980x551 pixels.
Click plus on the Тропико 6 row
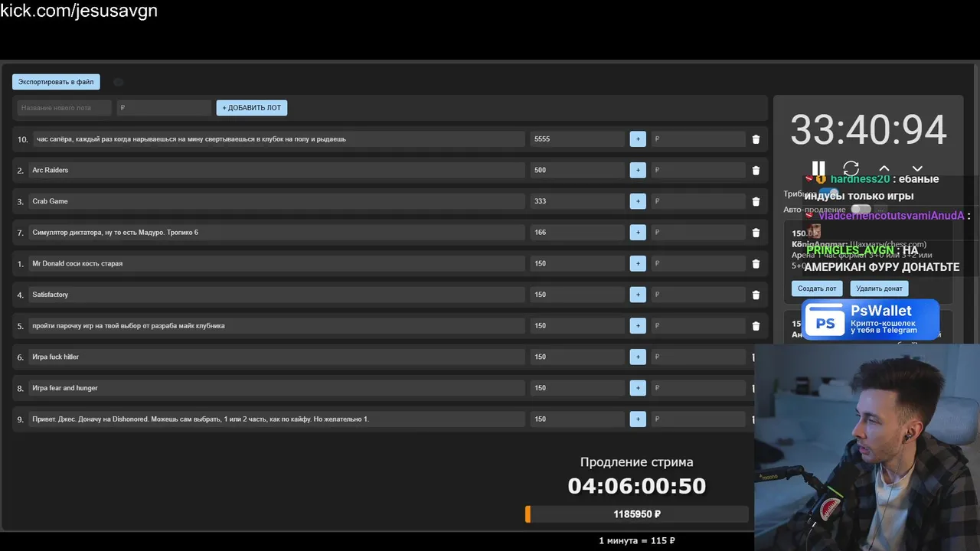[638, 233]
